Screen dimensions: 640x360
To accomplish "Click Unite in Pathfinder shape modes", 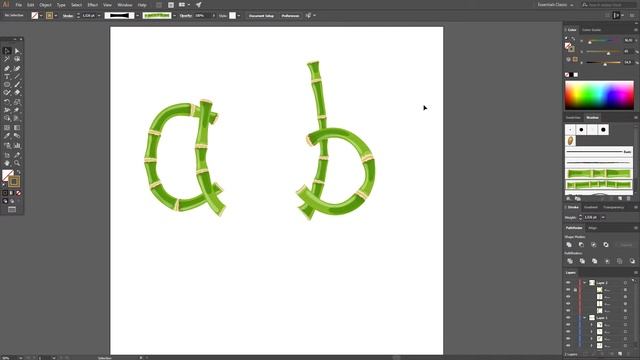I will [569, 244].
